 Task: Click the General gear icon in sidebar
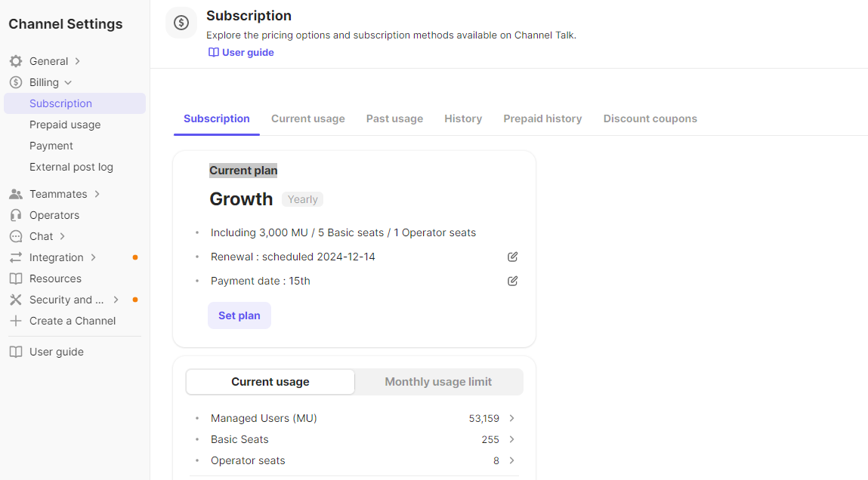tap(16, 61)
